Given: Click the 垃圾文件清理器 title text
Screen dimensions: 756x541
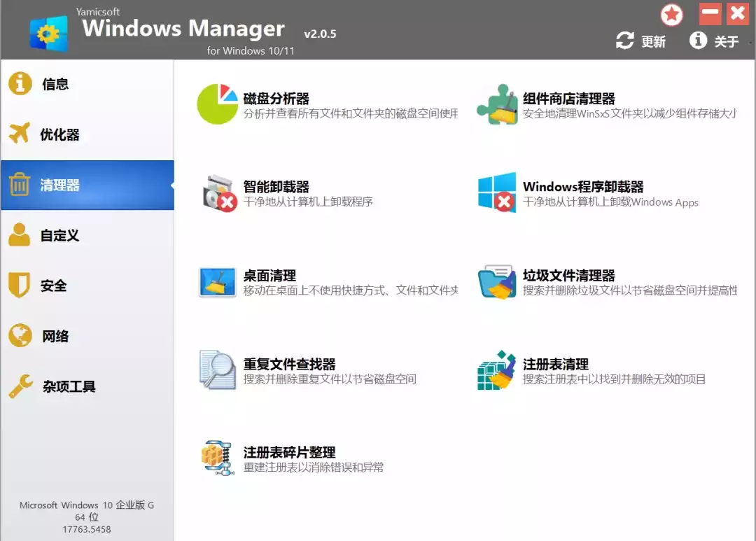Looking at the screenshot, I should coord(568,275).
